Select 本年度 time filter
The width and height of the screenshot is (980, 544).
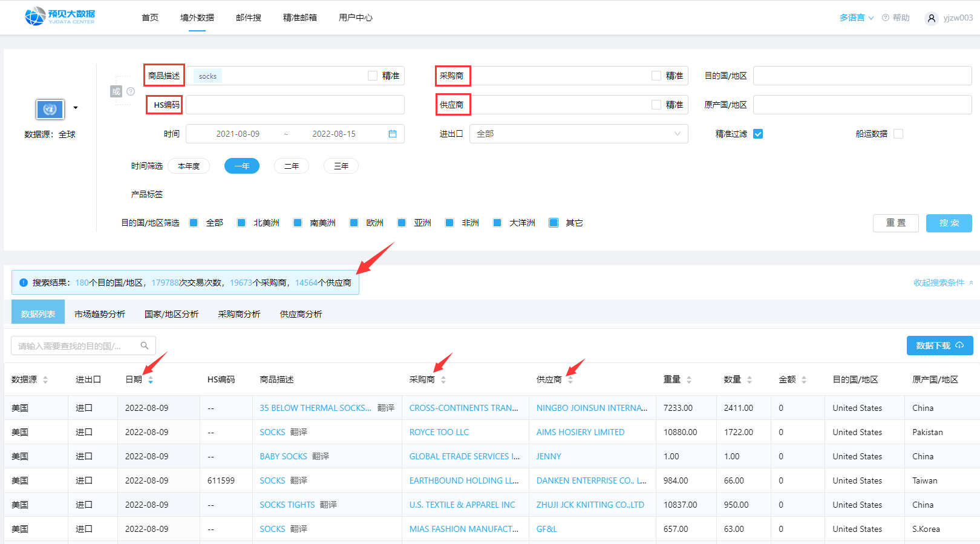click(x=189, y=166)
